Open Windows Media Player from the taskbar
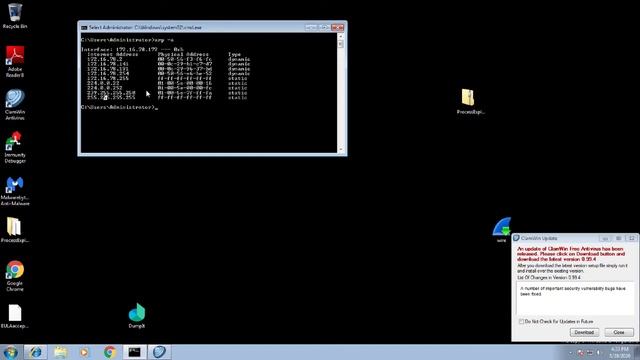Screen dimensions: 640x360 [84, 352]
